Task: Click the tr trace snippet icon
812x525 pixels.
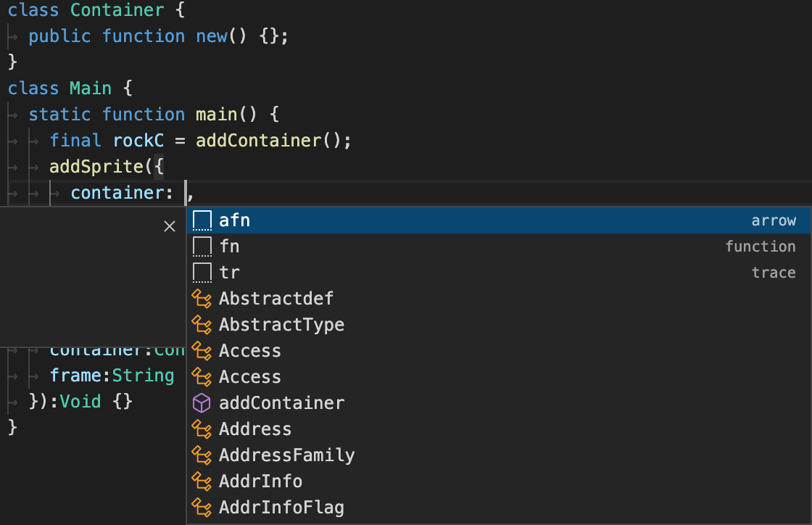Action: (202, 272)
